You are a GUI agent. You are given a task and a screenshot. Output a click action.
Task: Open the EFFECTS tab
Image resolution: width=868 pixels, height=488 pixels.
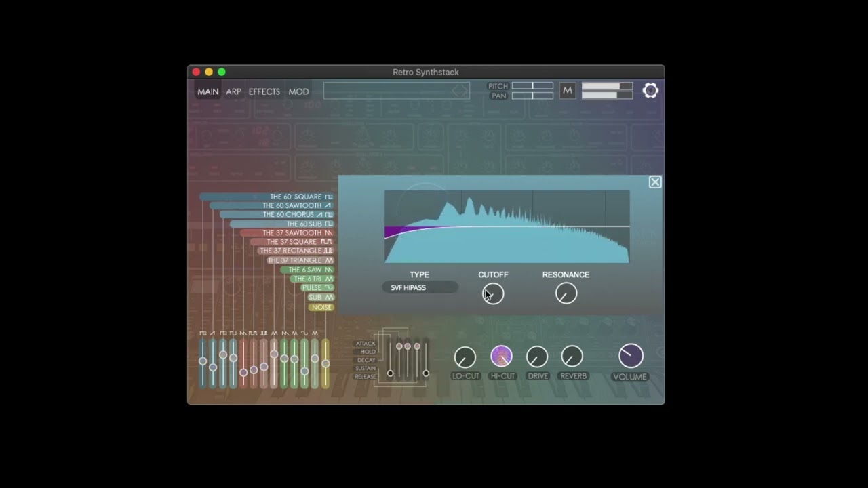264,91
